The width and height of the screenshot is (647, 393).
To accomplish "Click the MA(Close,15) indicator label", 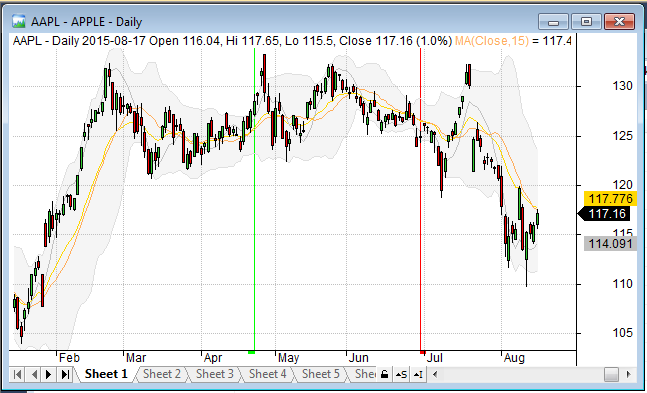I will tap(491, 41).
